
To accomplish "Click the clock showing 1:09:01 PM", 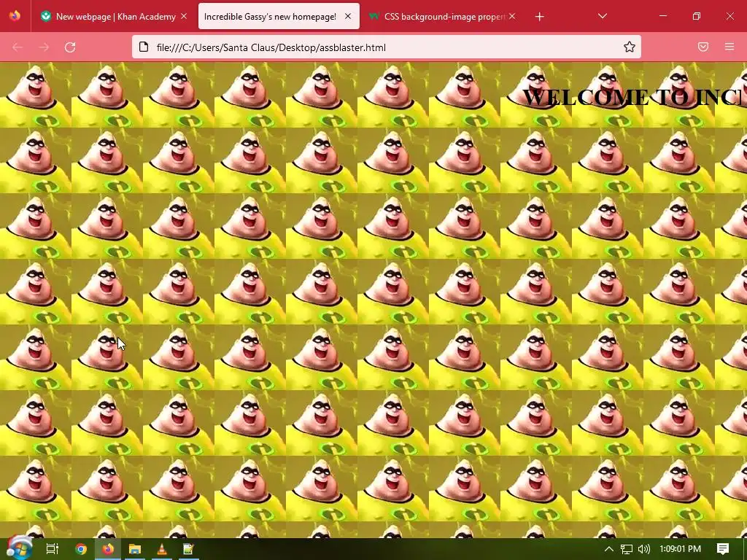I will pyautogui.click(x=681, y=549).
